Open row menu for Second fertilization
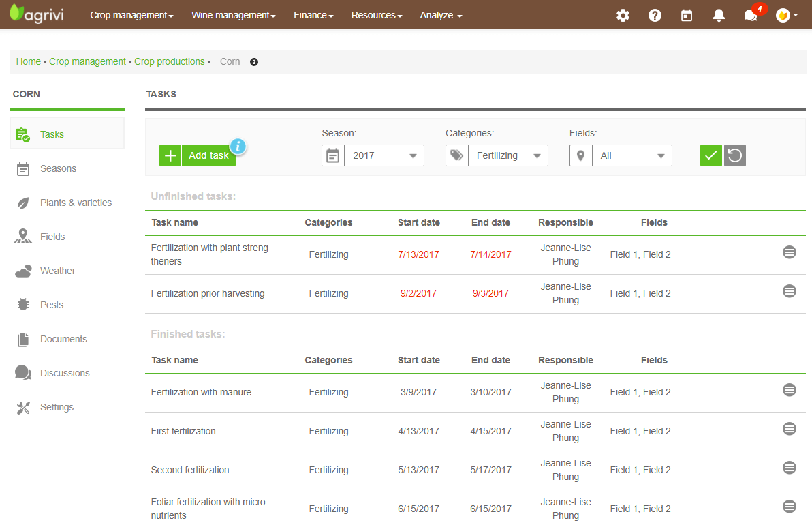812x525 pixels. [789, 468]
